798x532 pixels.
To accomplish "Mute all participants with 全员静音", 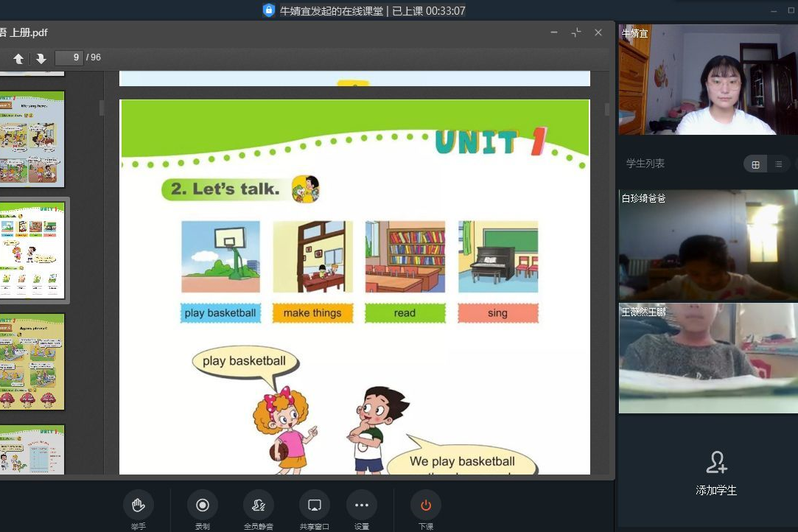I will tap(259, 505).
